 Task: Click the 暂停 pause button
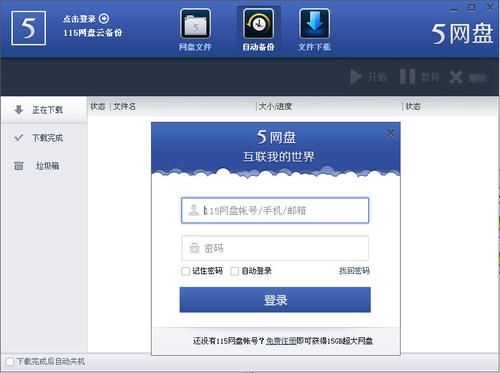tap(420, 77)
